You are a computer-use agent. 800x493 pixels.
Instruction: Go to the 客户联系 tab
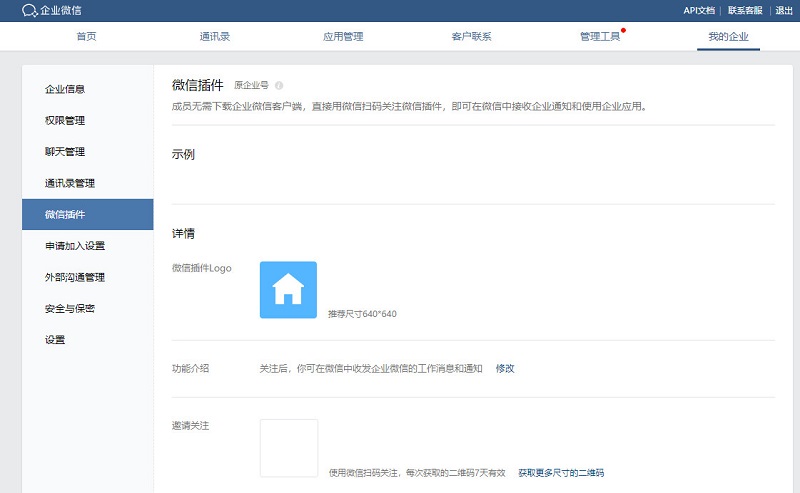pos(471,36)
